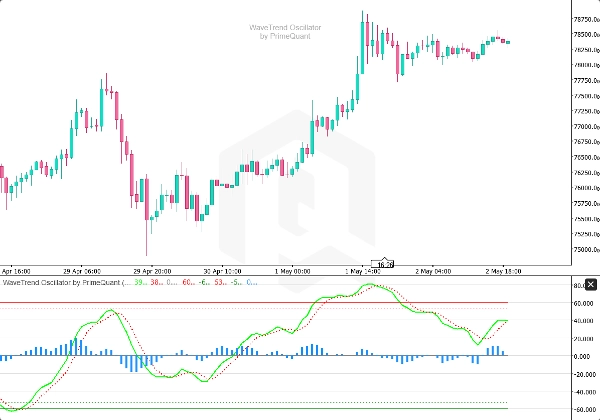Click the 2 May 04:00 time label
Image resolution: width=600 pixels, height=420 pixels.
pos(433,271)
